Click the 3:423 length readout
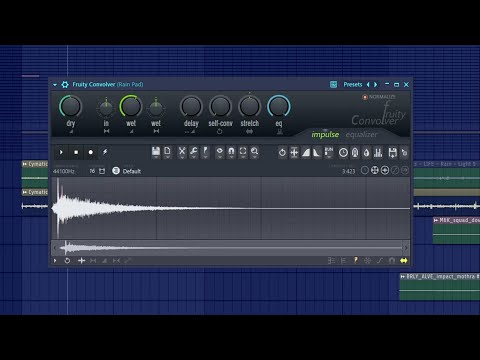Screen dimensions: 480x360 [x=348, y=171]
